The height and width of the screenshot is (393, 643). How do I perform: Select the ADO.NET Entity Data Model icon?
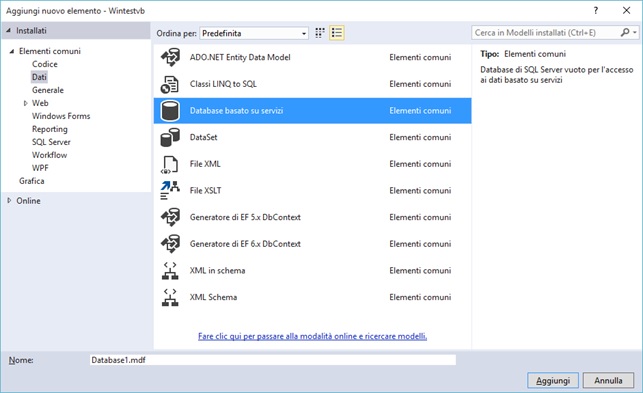pos(170,57)
